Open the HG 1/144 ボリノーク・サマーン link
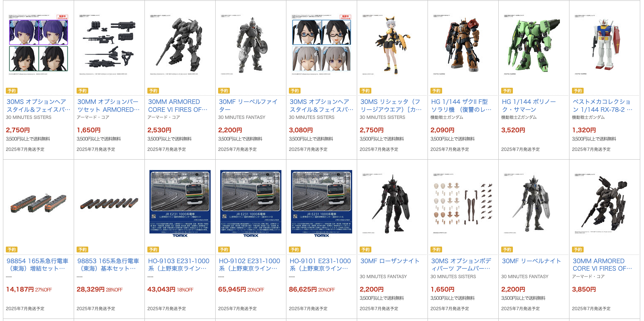 [x=528, y=106]
